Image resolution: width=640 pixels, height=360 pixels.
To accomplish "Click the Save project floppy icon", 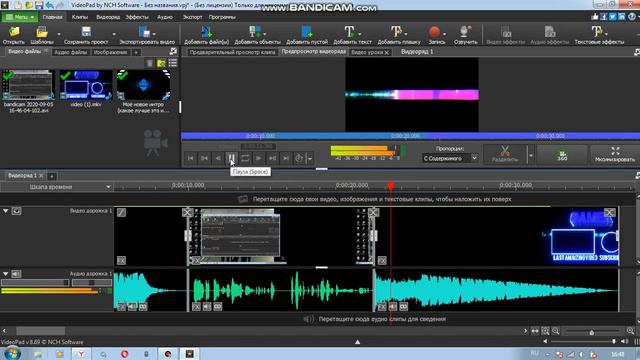I will (x=86, y=32).
